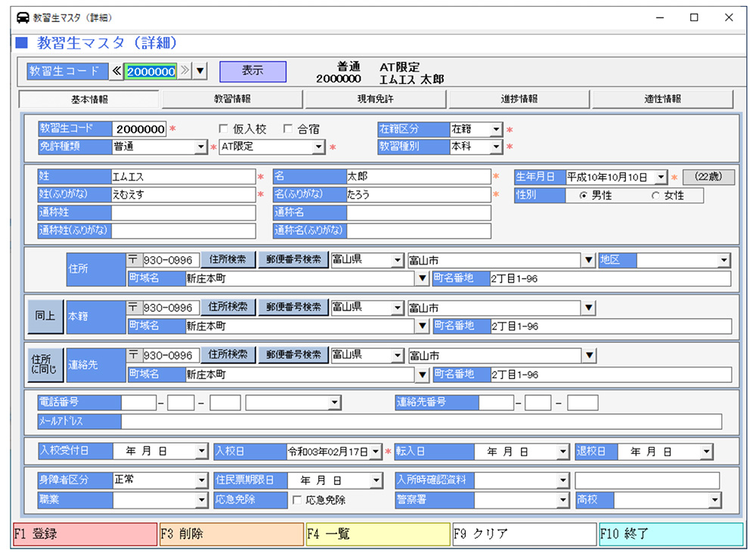Viewport: 756px width, 556px height.
Task: Click the car icon in the title bar
Action: pyautogui.click(x=23, y=18)
